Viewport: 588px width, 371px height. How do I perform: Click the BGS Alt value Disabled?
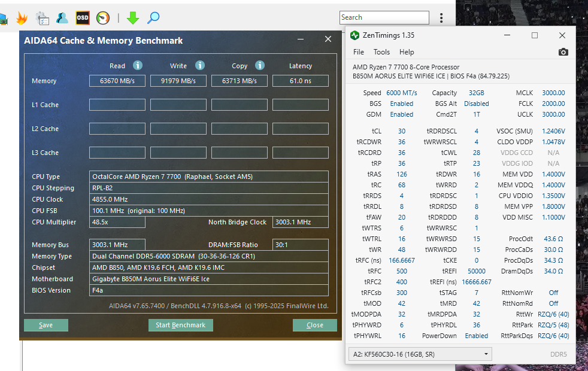click(x=476, y=104)
